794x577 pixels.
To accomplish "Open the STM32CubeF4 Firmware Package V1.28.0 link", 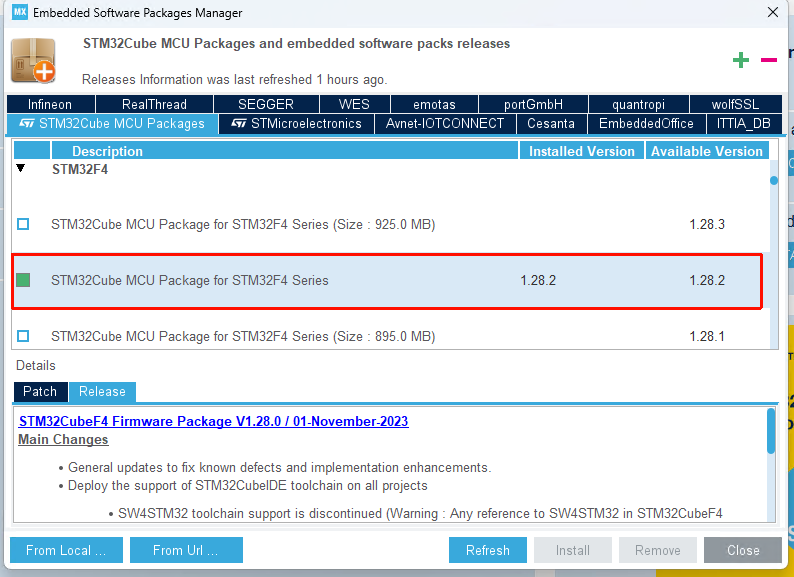I will [x=213, y=421].
